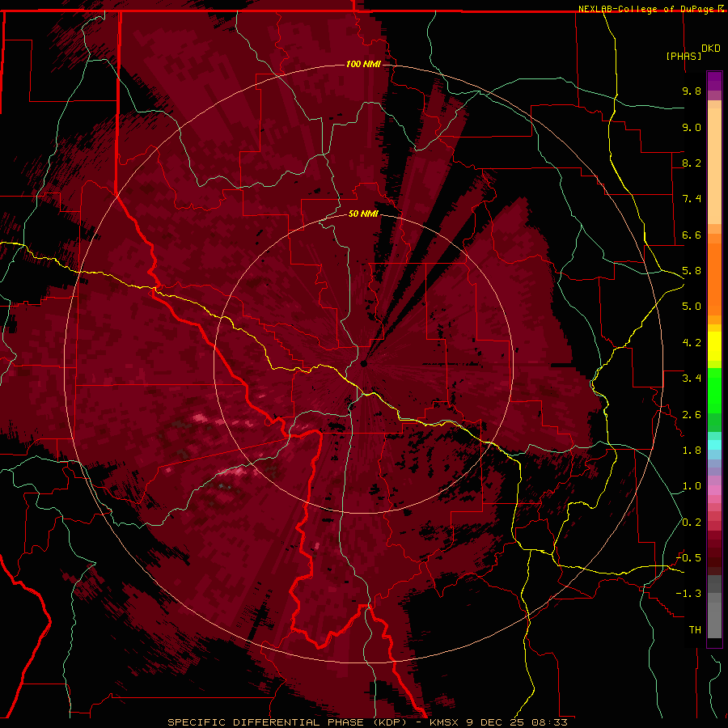Screen dimensions: 728x728
Task: Click the "5.8" legend value
Action: click(x=692, y=271)
